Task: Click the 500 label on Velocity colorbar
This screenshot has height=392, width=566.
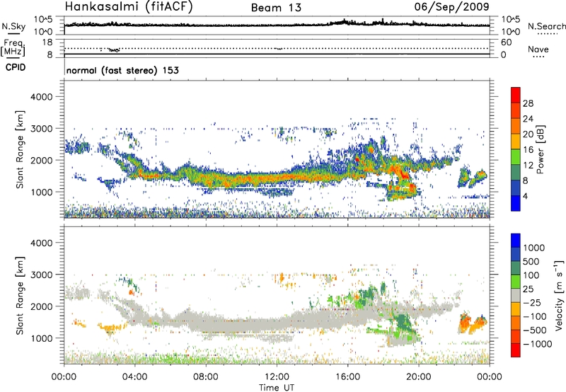Action: click(x=533, y=261)
